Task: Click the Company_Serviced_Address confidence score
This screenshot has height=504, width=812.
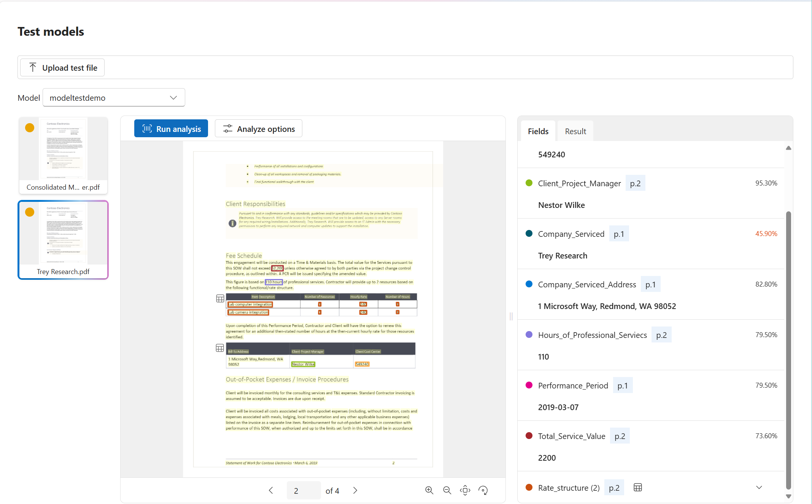Action: (x=766, y=285)
